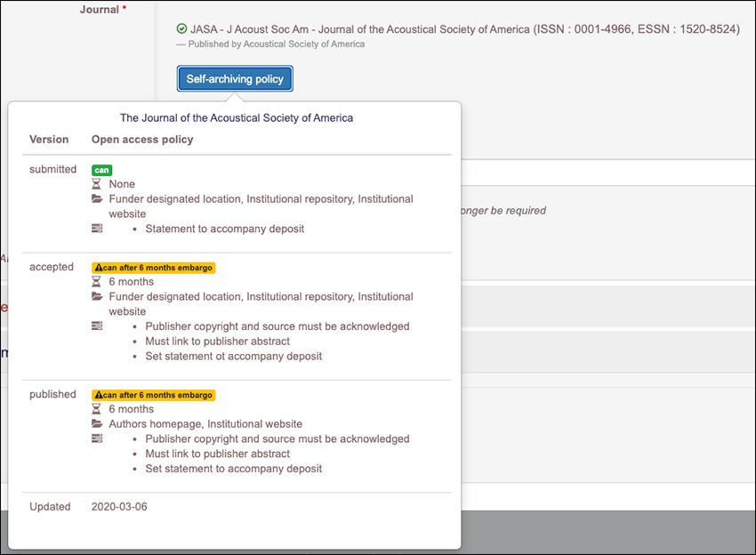Click the green 'can' badge for submitted
The width and height of the screenshot is (756, 555).
[101, 170]
